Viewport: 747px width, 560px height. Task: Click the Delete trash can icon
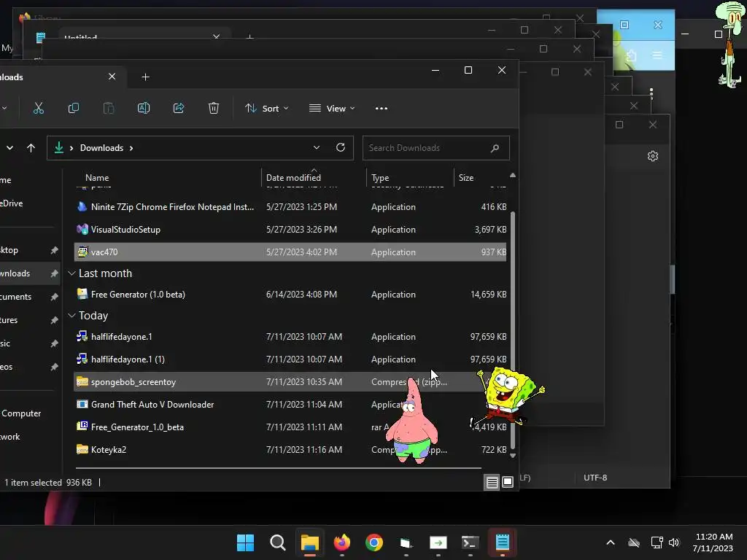[214, 109]
